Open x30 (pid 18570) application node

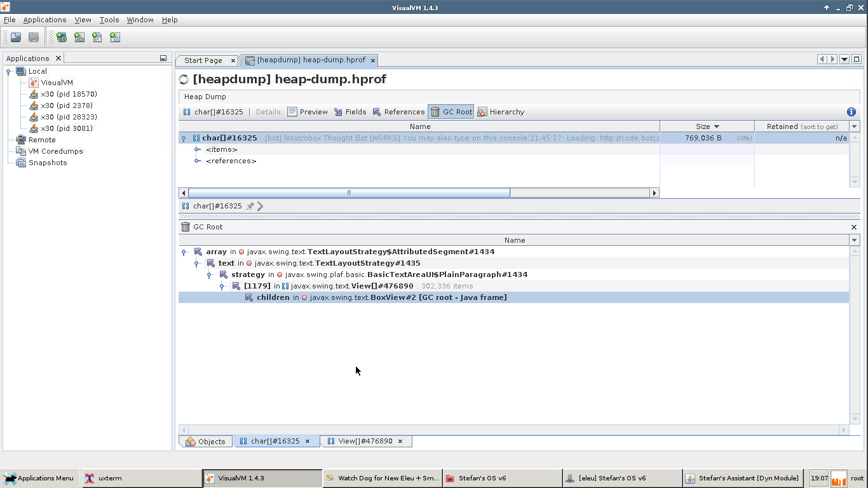coord(69,94)
